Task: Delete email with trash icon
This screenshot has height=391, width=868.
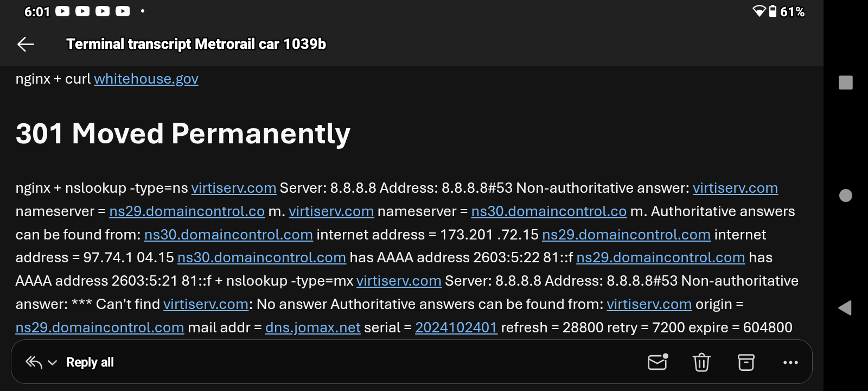Action: click(x=701, y=362)
